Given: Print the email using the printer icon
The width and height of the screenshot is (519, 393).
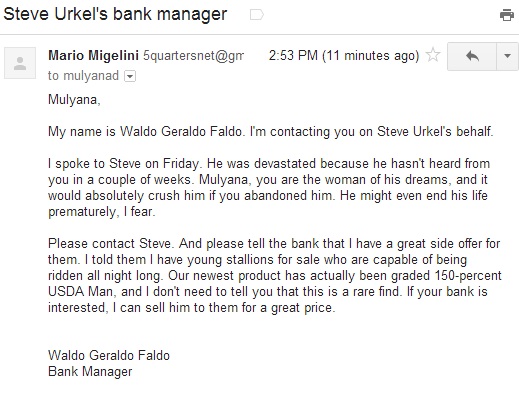Looking at the screenshot, I should click(507, 15).
